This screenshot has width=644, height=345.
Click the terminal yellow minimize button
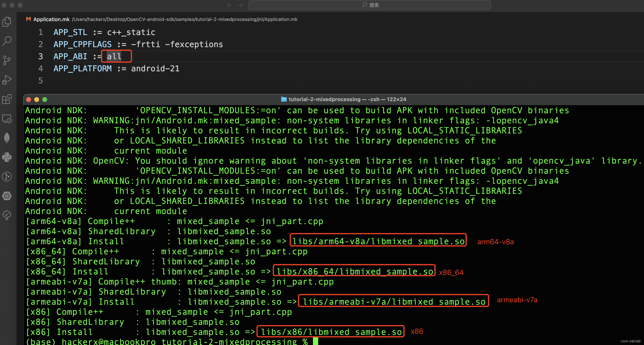coord(36,100)
